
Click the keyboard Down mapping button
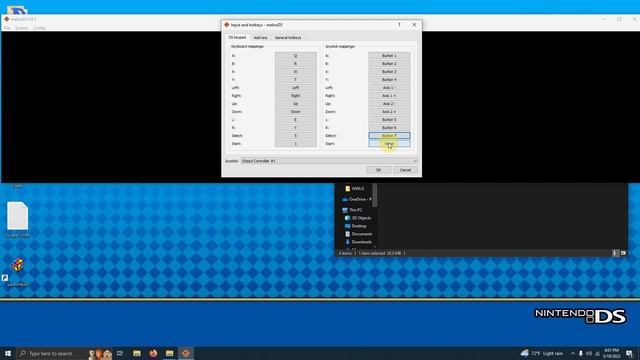(x=296, y=111)
